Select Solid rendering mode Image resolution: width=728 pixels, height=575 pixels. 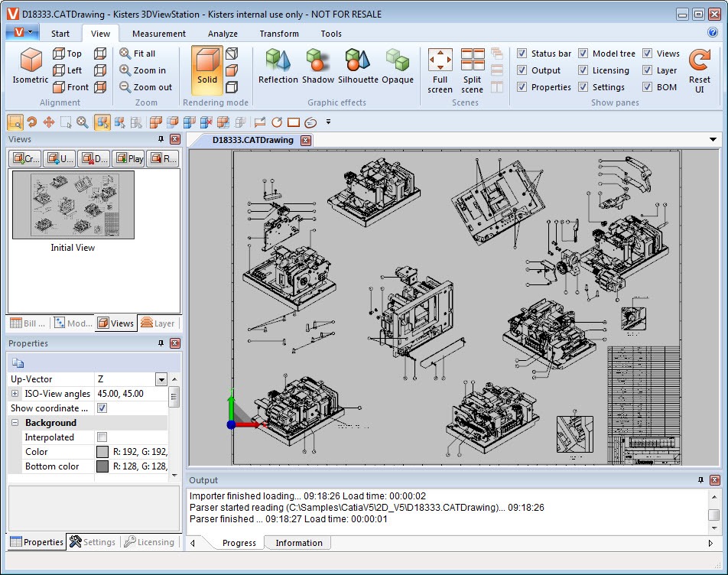pos(207,70)
